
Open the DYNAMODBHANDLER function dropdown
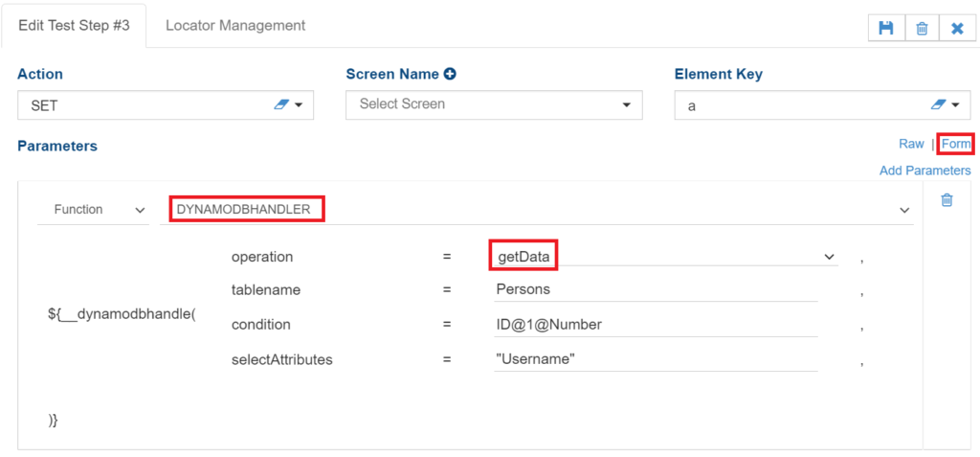(904, 210)
